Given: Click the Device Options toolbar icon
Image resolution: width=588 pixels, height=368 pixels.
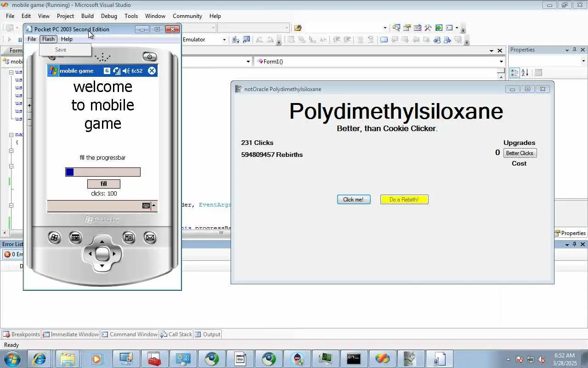Looking at the screenshot, I should [246, 40].
